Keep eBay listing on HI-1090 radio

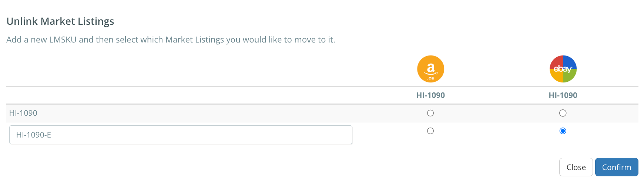(563, 113)
